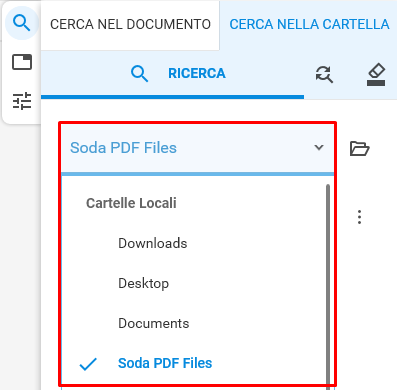
Task: Open the search and replace icon tab
Action: (x=324, y=74)
